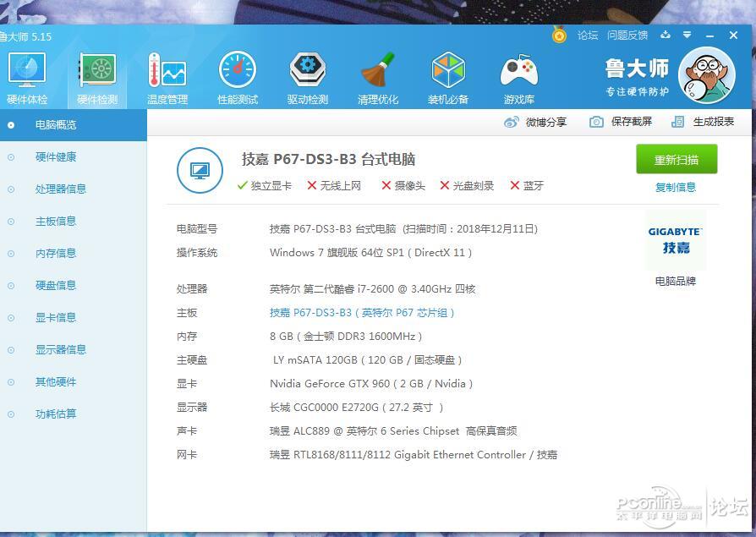Click the 光盘刻录 status indicator
Image resolution: width=756 pixels, height=537 pixels.
point(467,185)
